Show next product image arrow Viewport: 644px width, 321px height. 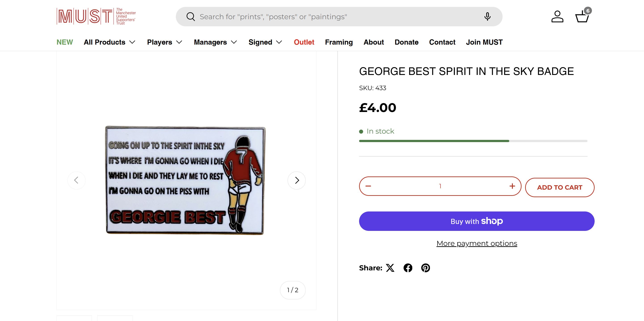pos(297,180)
